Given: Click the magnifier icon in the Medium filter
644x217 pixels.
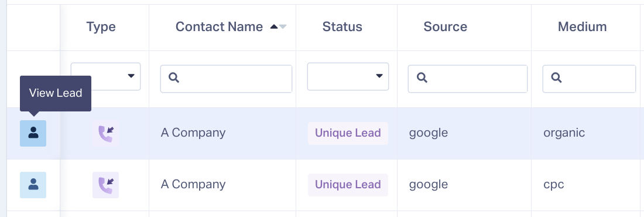Looking at the screenshot, I should tap(556, 77).
